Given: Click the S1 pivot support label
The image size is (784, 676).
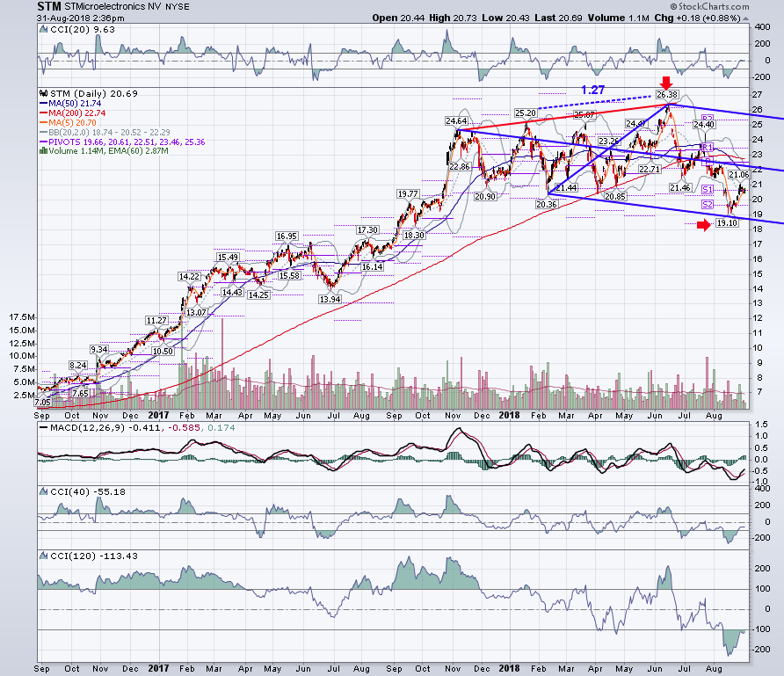Looking at the screenshot, I should [707, 190].
